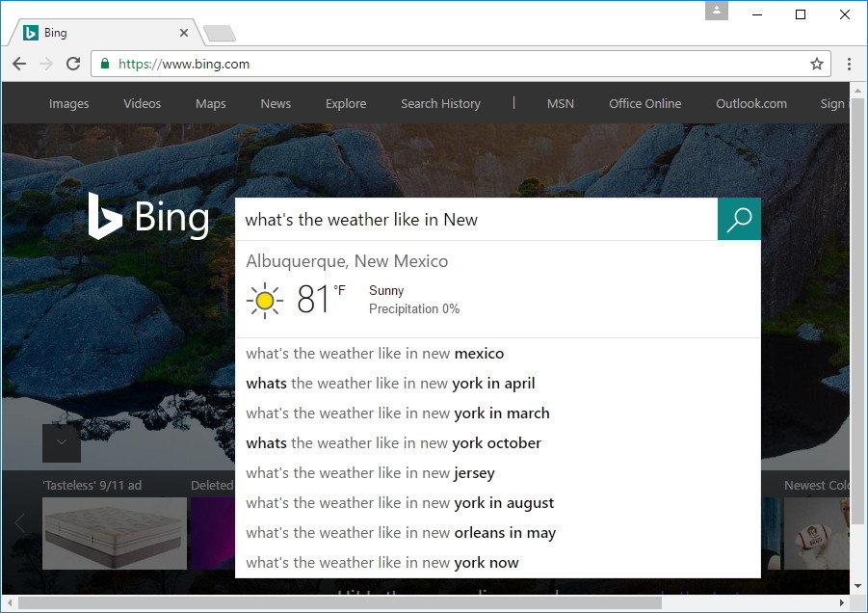This screenshot has height=613, width=868.
Task: Open a new tab
Action: click(x=220, y=33)
